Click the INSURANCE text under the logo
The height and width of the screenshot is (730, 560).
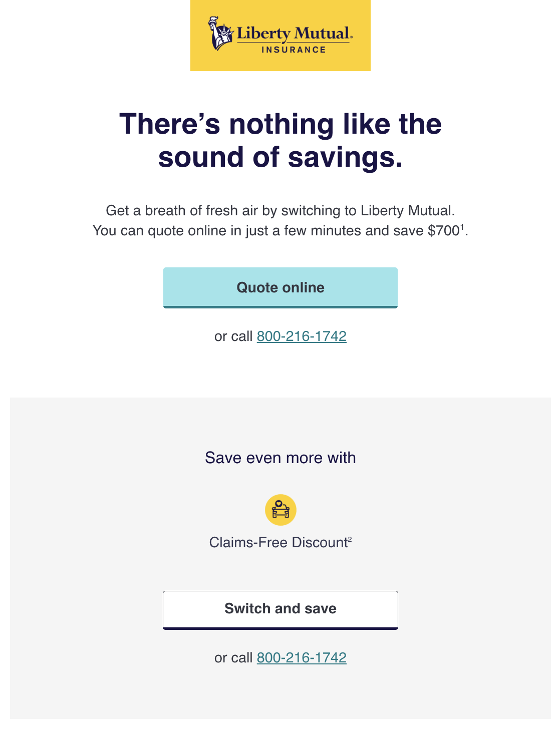(294, 50)
